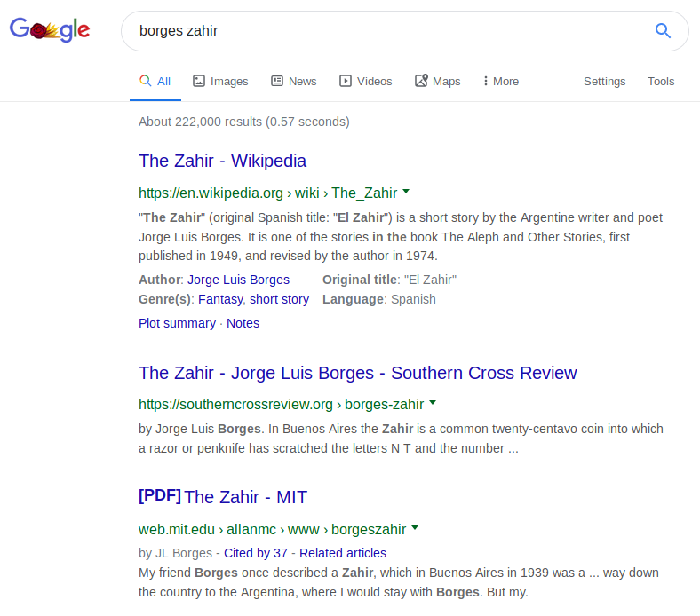
Task: Click the southerncrossreview.org URL line
Action: (x=282, y=404)
